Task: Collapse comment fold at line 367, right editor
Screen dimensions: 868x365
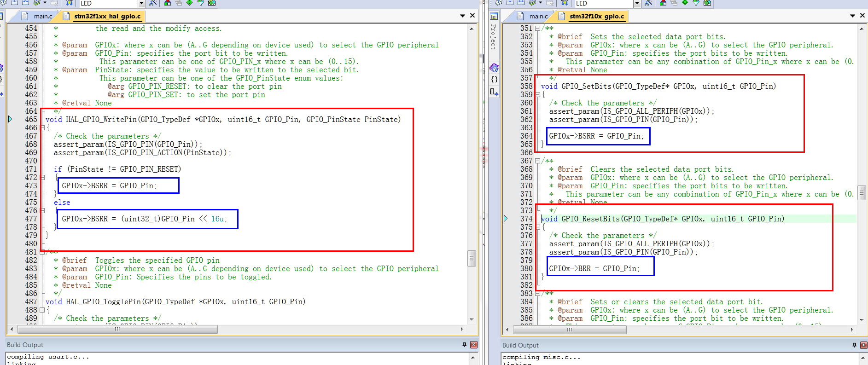Action: point(537,161)
